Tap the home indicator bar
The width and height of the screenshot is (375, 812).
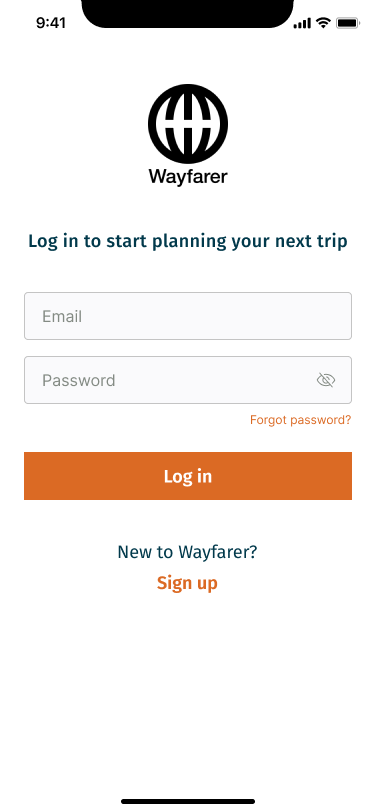[x=188, y=801]
